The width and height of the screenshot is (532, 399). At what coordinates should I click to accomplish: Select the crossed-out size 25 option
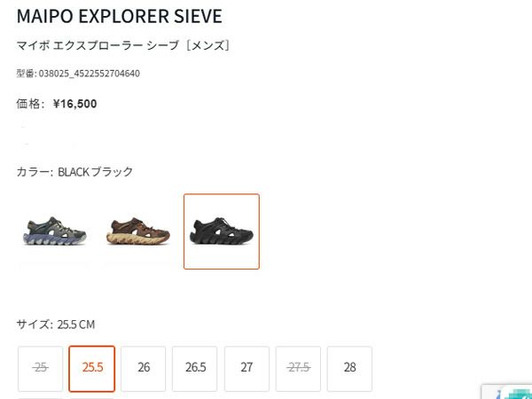[x=40, y=368]
